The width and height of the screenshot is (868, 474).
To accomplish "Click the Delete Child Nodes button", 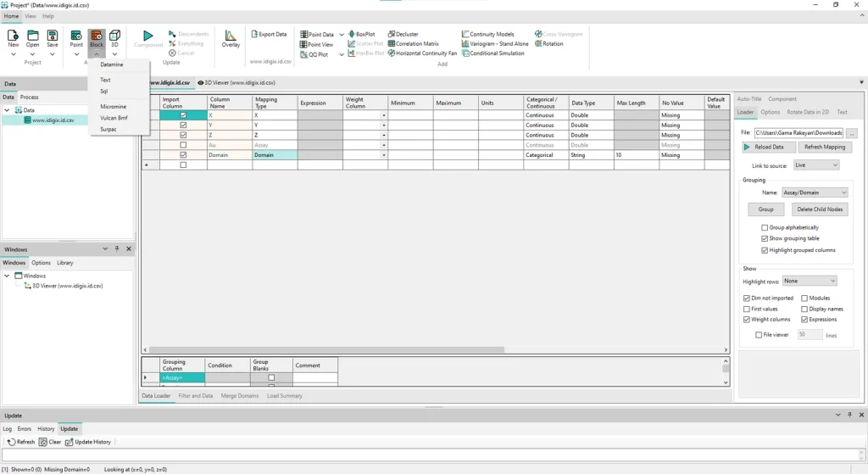I will point(820,209).
